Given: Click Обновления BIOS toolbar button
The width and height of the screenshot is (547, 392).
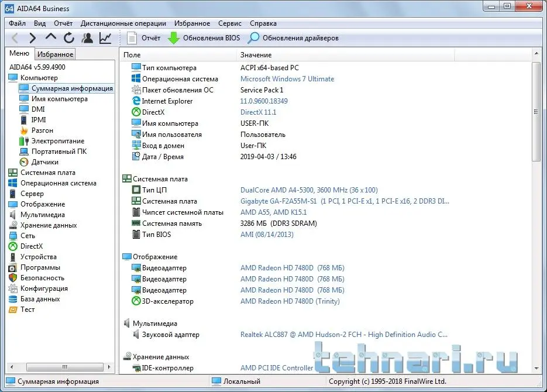Looking at the screenshot, I should 204,38.
